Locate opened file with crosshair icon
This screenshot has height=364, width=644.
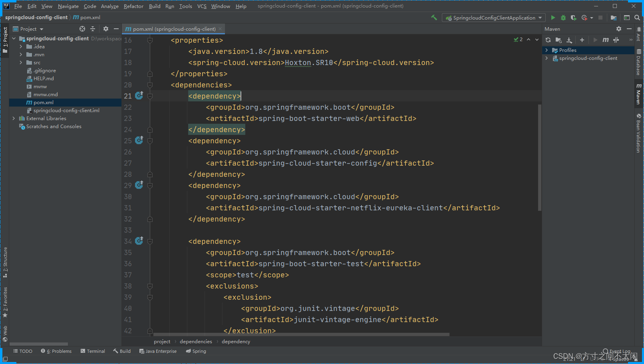pos(82,29)
